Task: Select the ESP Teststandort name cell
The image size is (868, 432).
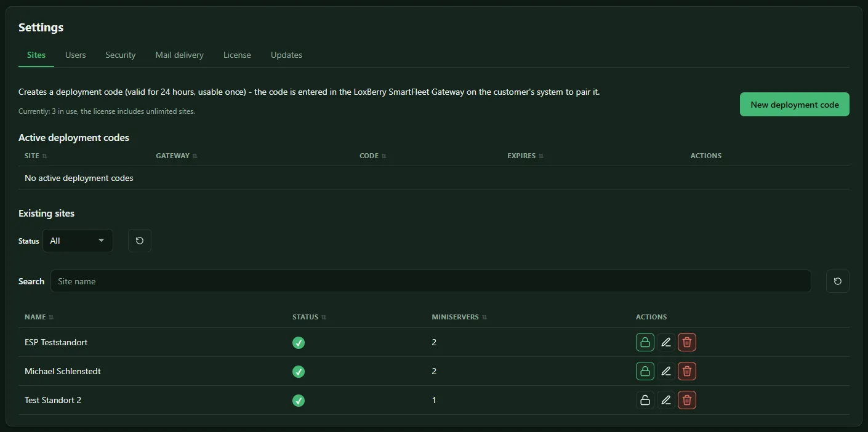Action: point(56,342)
